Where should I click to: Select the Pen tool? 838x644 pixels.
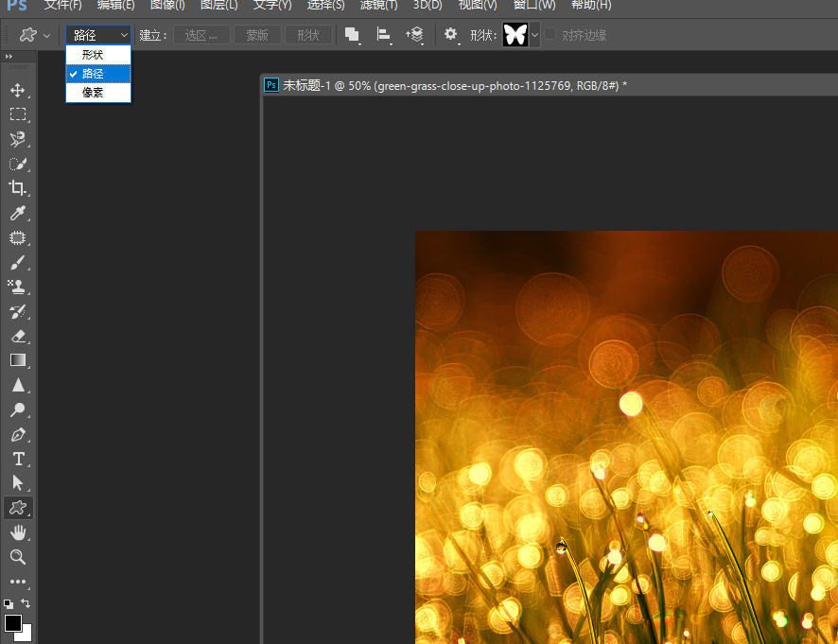[17, 435]
